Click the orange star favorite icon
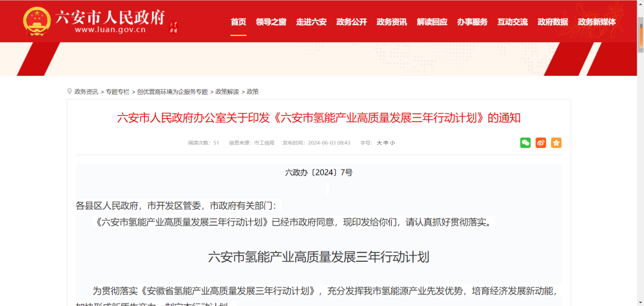644x306 pixels. click(x=556, y=143)
